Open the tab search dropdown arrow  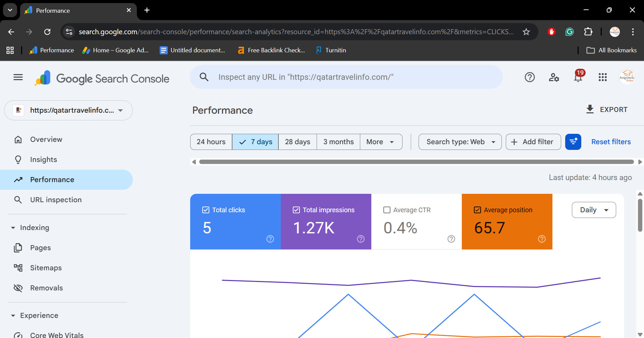click(x=10, y=10)
